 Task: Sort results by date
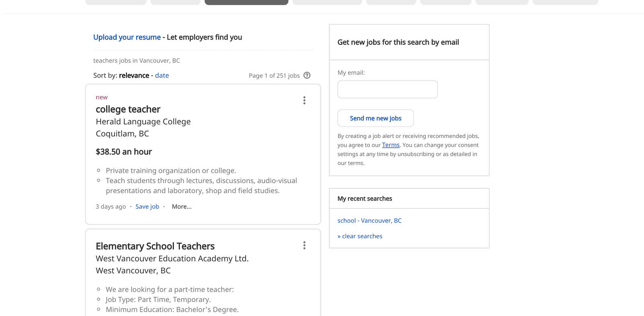tap(162, 75)
